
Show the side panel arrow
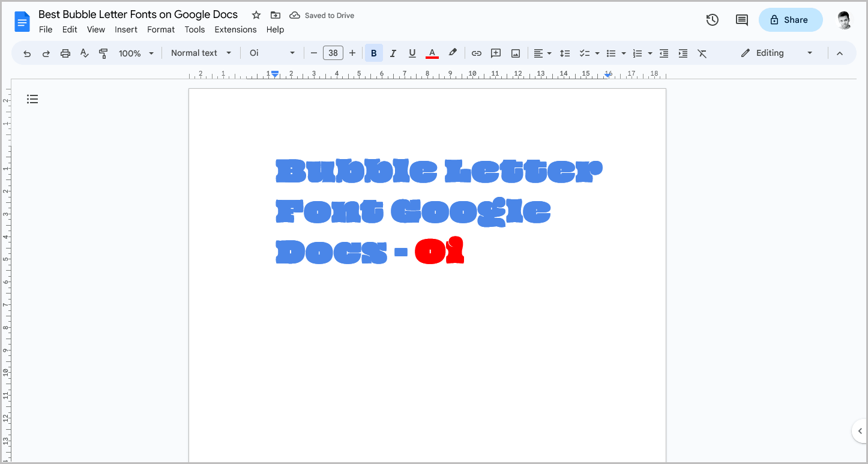[x=860, y=431]
